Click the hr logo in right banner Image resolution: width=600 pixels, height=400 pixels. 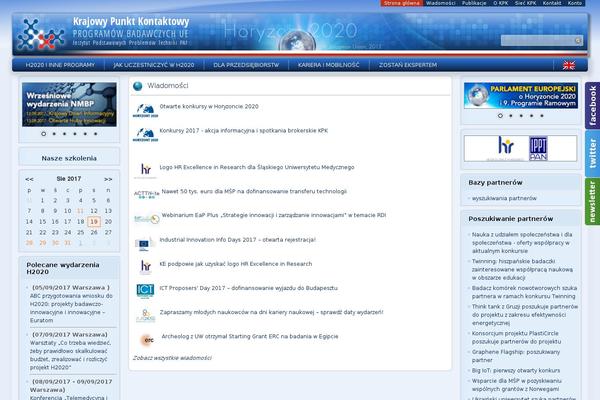(x=506, y=147)
